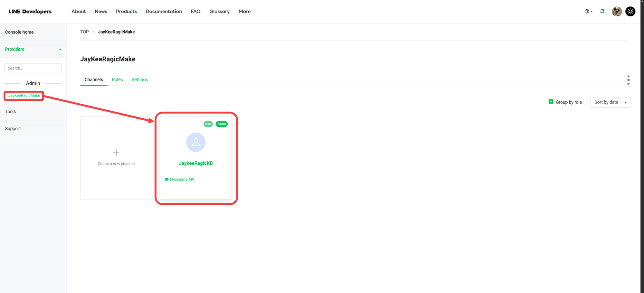Viewport: 644px width, 293px height.
Task: Click the Providers sidebar heading
Action: pos(14,49)
